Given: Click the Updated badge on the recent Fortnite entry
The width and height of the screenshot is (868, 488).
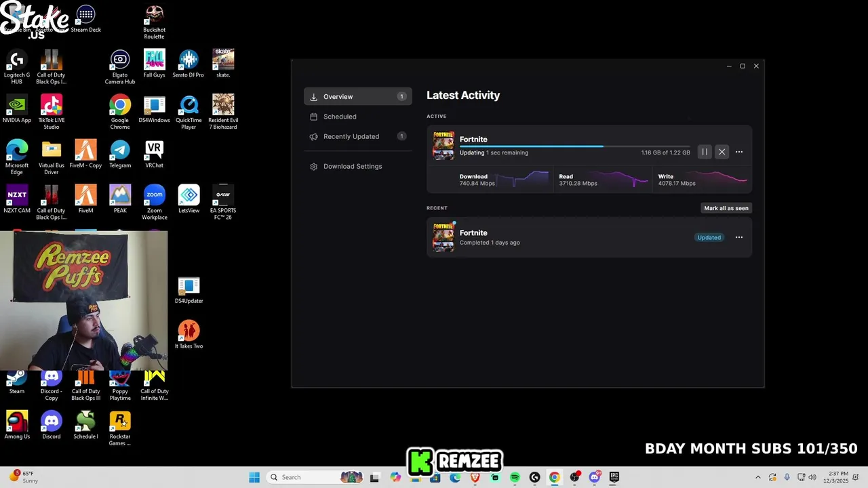Looking at the screenshot, I should [709, 237].
